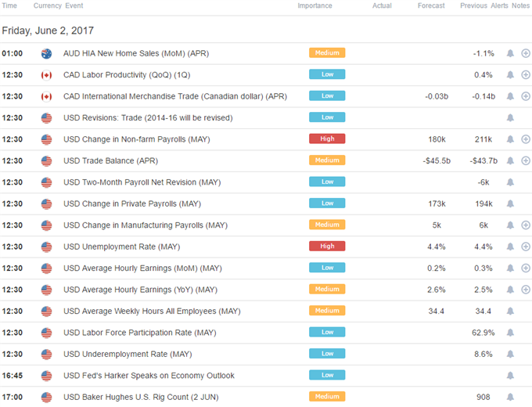Add note to CAD Labor Productivity row

tap(526, 74)
